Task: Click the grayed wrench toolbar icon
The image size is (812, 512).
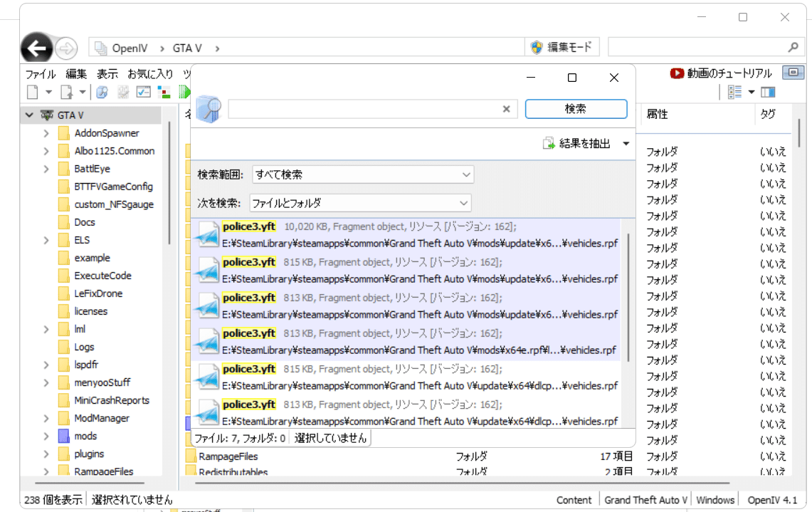Action: pyautogui.click(x=123, y=93)
